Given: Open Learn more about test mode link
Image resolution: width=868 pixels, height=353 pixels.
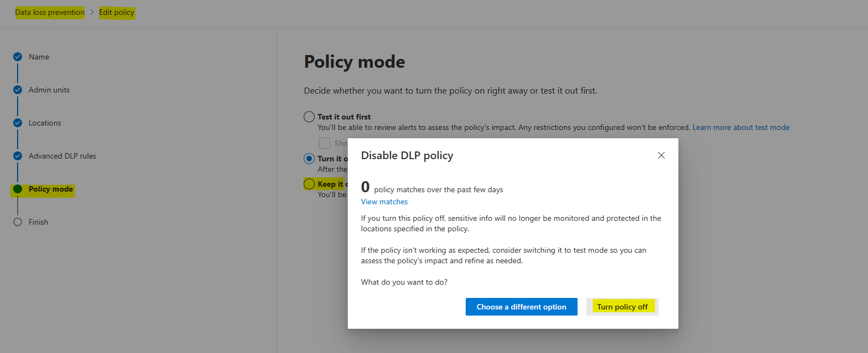Looking at the screenshot, I should 741,127.
